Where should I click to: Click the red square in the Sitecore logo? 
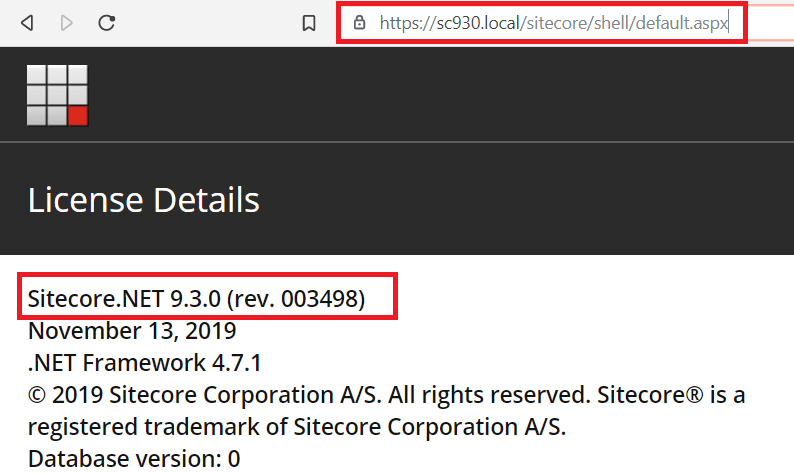[x=78, y=116]
